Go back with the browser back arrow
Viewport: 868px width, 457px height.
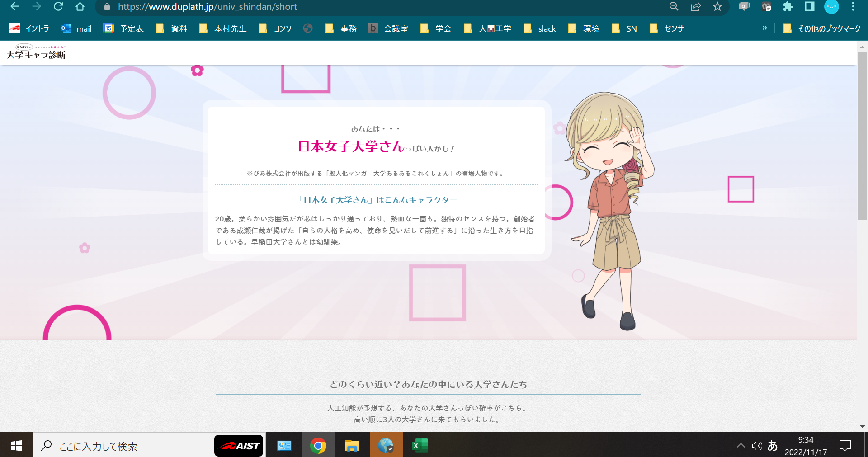tap(14, 6)
